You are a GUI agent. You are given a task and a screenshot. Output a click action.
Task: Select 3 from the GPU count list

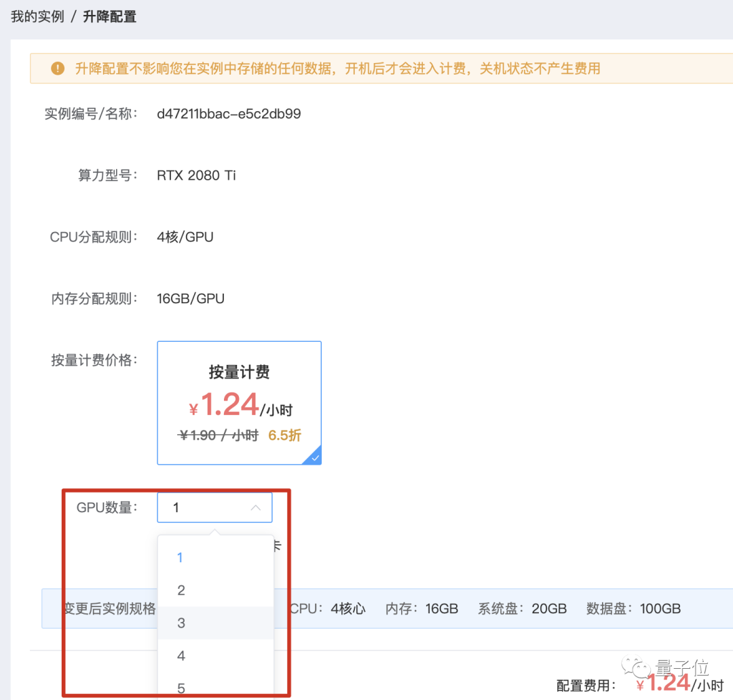(x=181, y=623)
